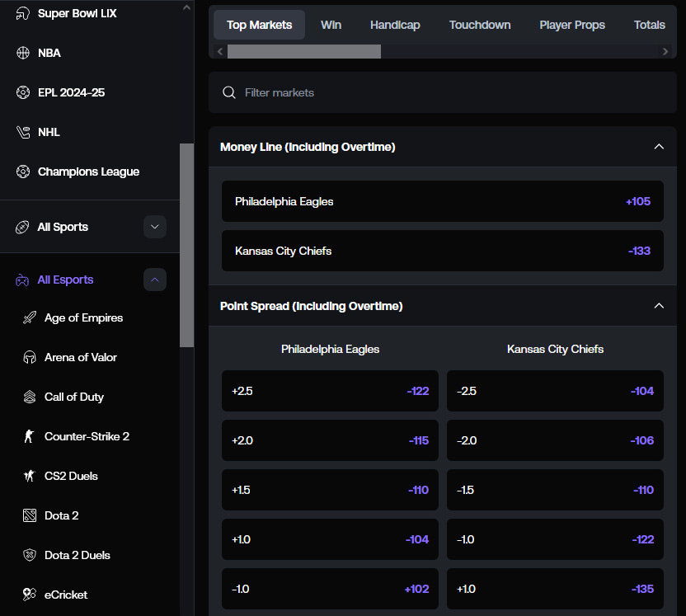686x616 pixels.
Task: Pick Eagles +1.5 spread at -110
Action: [330, 490]
